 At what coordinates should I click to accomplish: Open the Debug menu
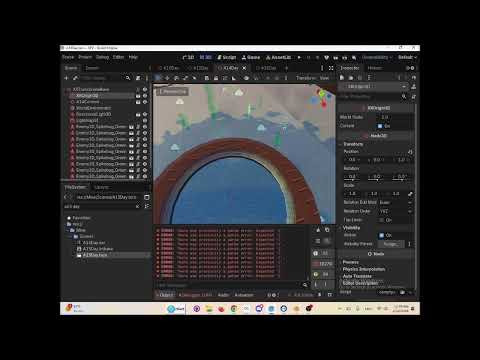(102, 57)
